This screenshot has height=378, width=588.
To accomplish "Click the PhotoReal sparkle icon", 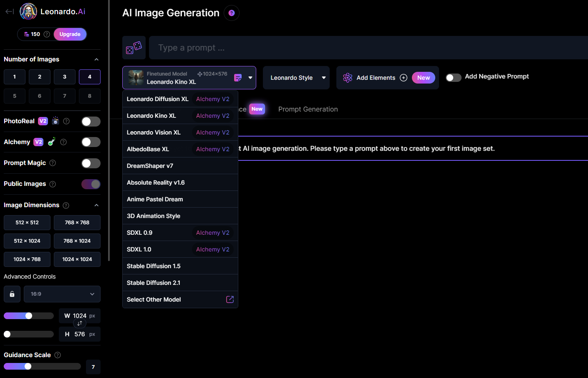I will pos(56,121).
